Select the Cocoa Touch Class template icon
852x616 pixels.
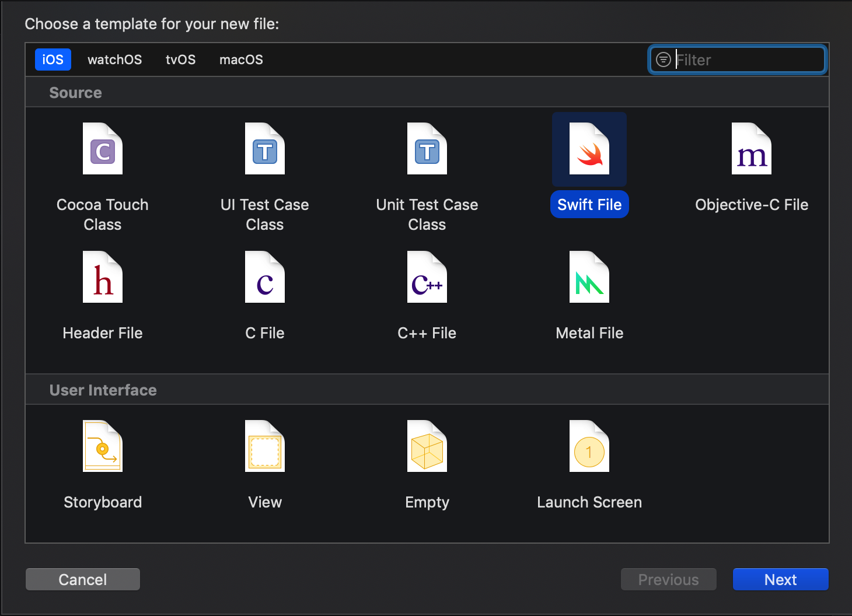tap(103, 149)
